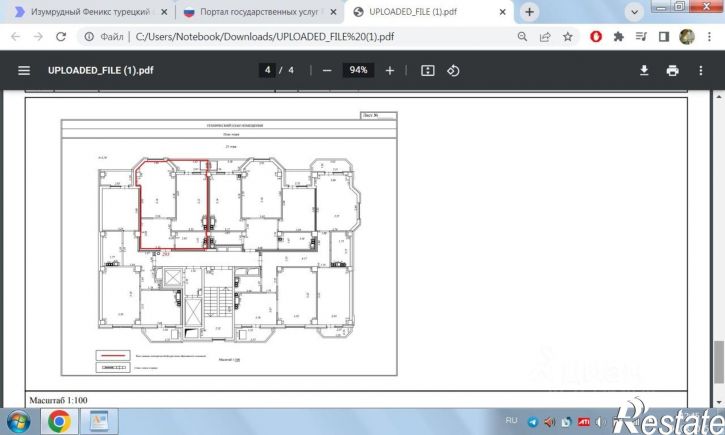The height and width of the screenshot is (435, 725).
Task: Click the page number input field
Action: 268,71
